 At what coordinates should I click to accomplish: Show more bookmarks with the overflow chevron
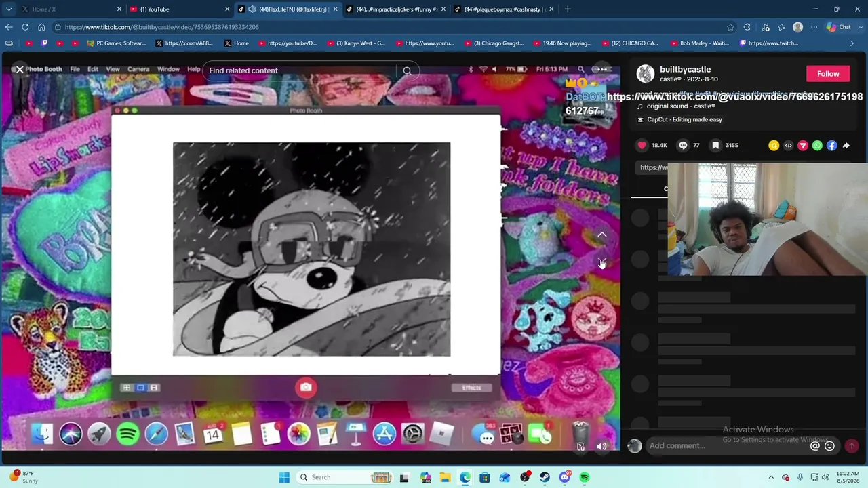click(852, 43)
